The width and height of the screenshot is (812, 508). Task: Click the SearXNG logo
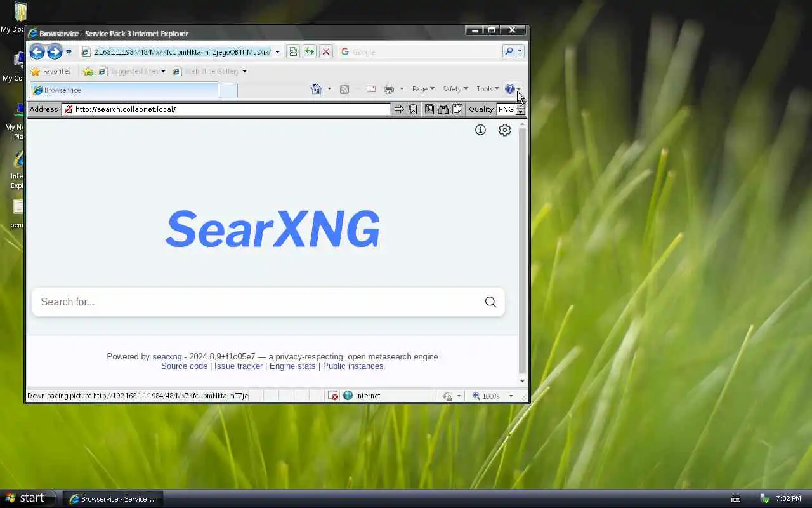click(273, 229)
